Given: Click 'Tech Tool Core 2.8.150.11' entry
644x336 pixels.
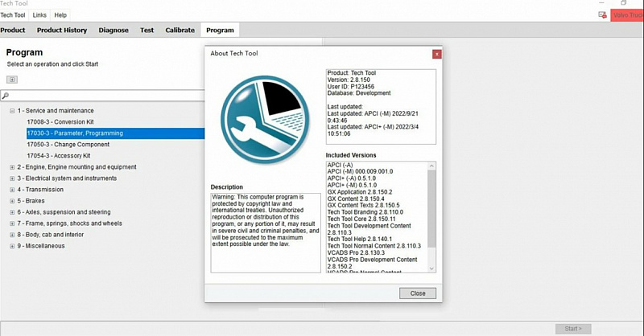Looking at the screenshot, I should (x=361, y=219).
